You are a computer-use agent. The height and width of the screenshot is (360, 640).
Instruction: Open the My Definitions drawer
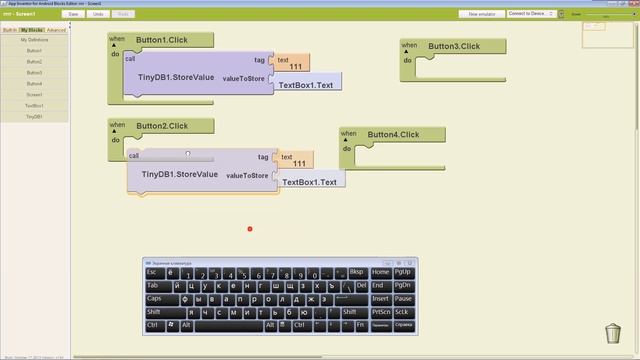point(34,40)
